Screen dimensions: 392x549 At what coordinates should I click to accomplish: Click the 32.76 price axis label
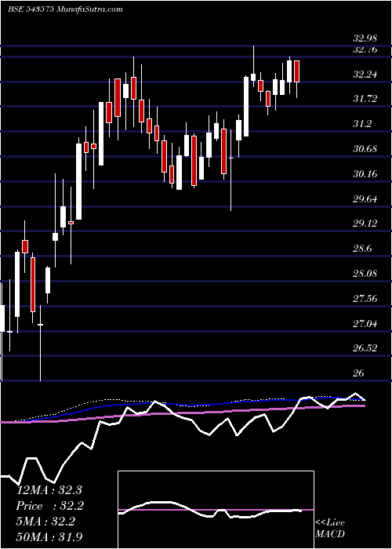point(365,49)
